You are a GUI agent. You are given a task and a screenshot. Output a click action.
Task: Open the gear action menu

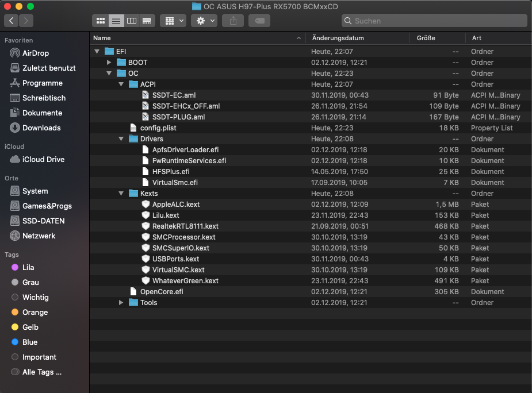pos(204,21)
